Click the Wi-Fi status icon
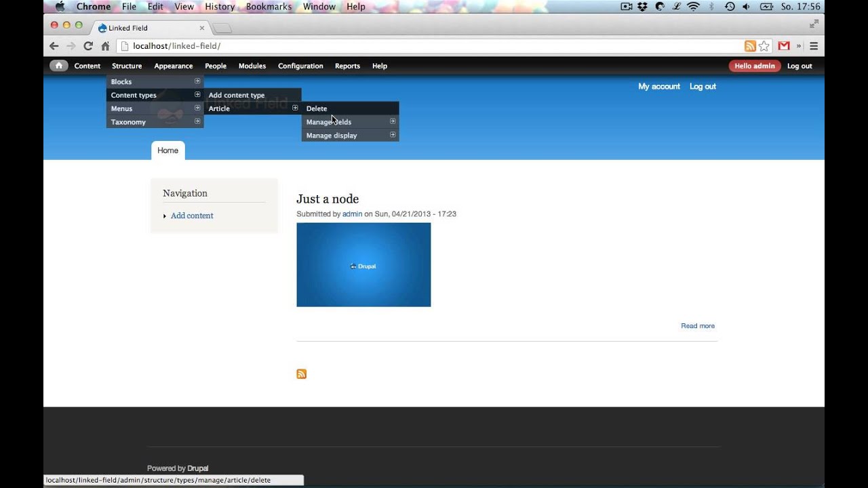 pyautogui.click(x=693, y=7)
